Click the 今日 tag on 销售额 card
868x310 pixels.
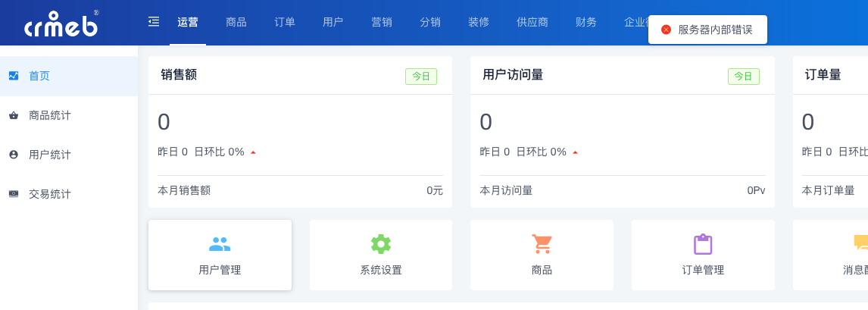421,77
